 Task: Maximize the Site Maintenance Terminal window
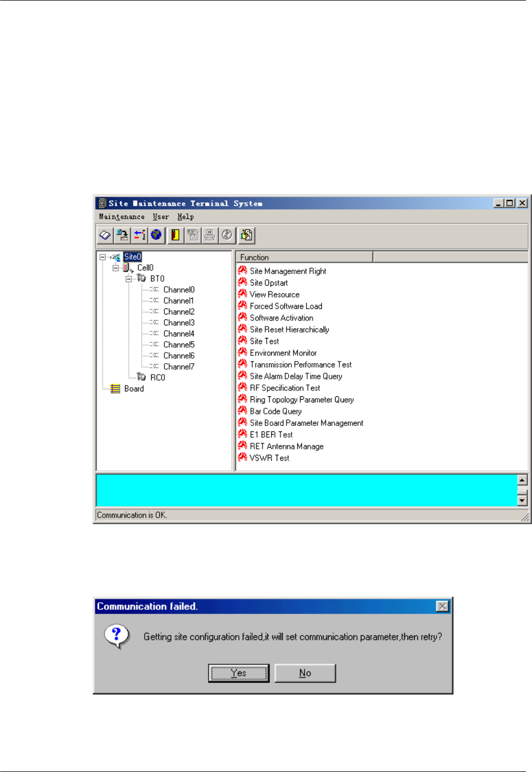[x=510, y=203]
